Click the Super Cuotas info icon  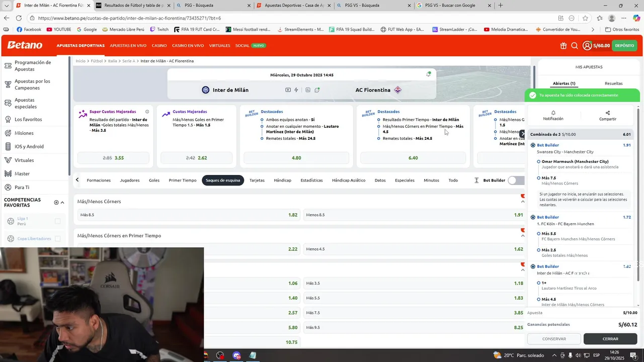tap(147, 112)
